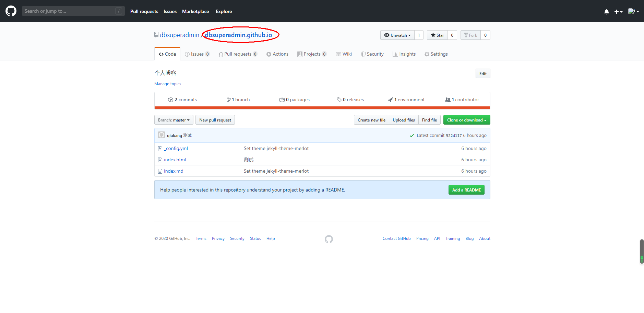Open the 0 packages link
Image resolution: width=644 pixels, height=313 pixels.
click(x=295, y=100)
